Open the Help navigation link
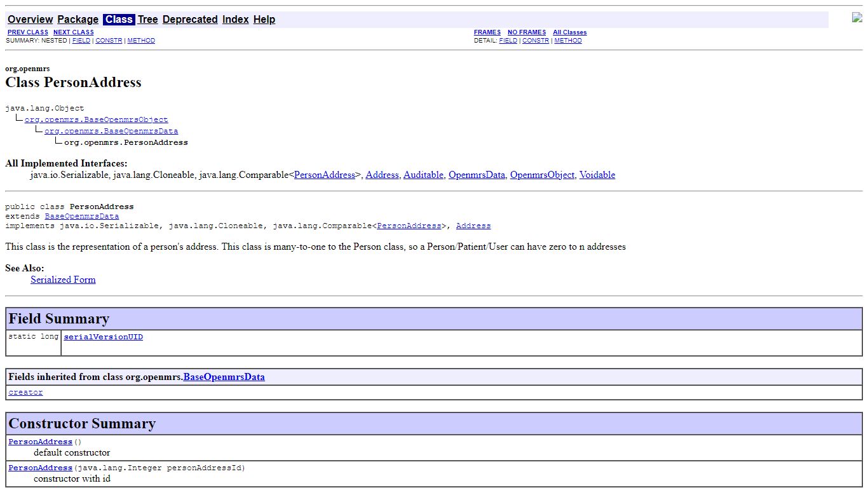This screenshot has height=488, width=868. pos(264,20)
